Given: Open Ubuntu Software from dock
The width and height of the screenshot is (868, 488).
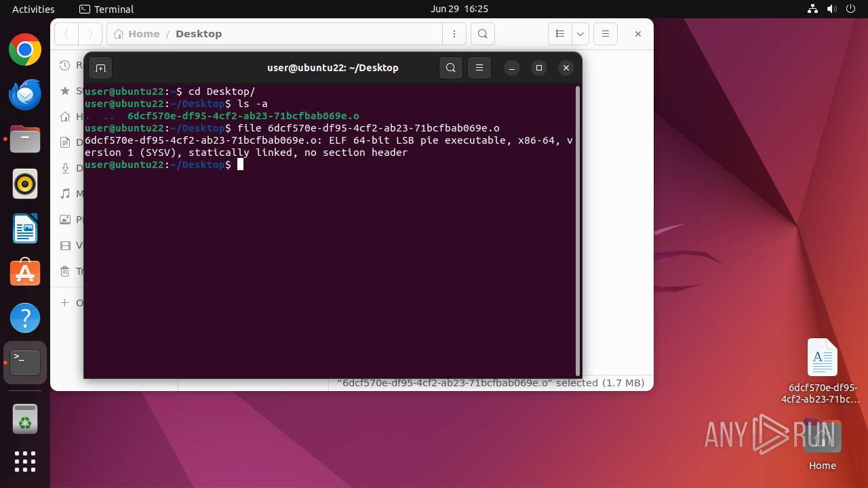Looking at the screenshot, I should 25,273.
